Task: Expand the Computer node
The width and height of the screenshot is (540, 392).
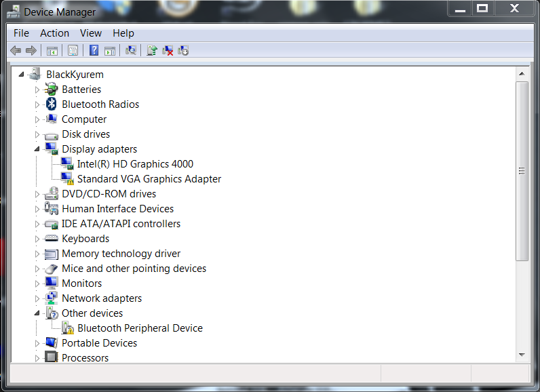Action: [37, 119]
